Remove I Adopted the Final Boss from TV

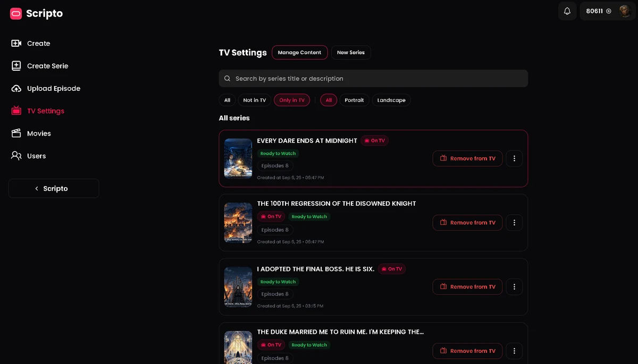coord(467,287)
